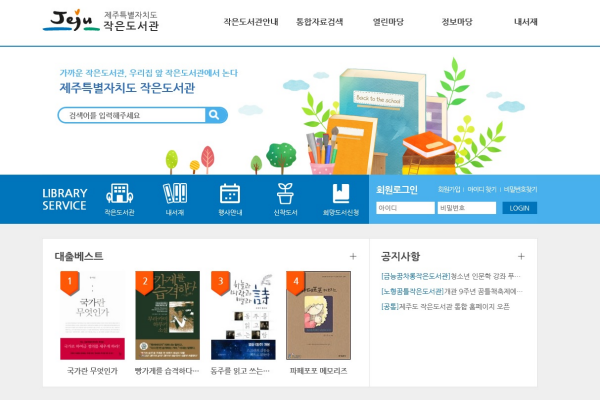Expand 대출베스트 with the plus icon
600x400 pixels.
coord(353,256)
